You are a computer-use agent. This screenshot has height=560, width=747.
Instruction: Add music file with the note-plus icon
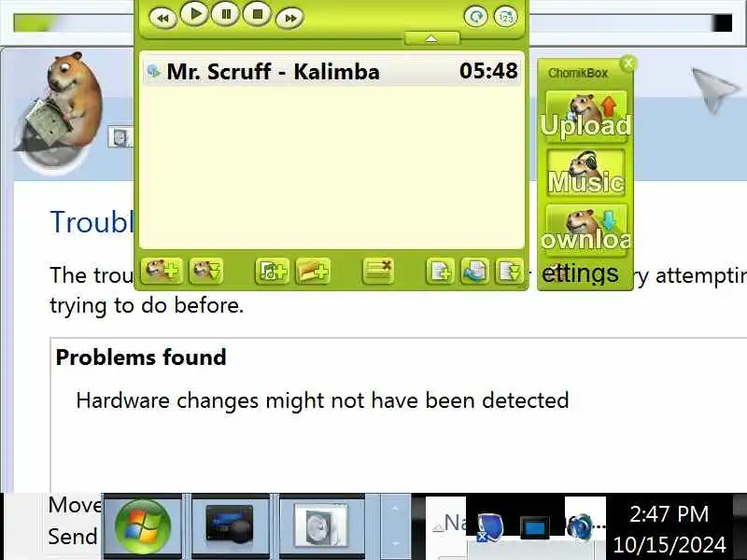coord(272,271)
